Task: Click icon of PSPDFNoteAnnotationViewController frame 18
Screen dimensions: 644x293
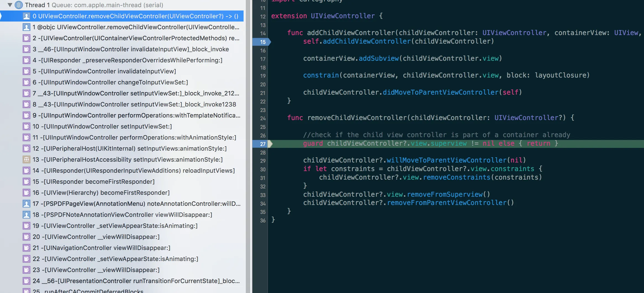Action: (x=27, y=215)
